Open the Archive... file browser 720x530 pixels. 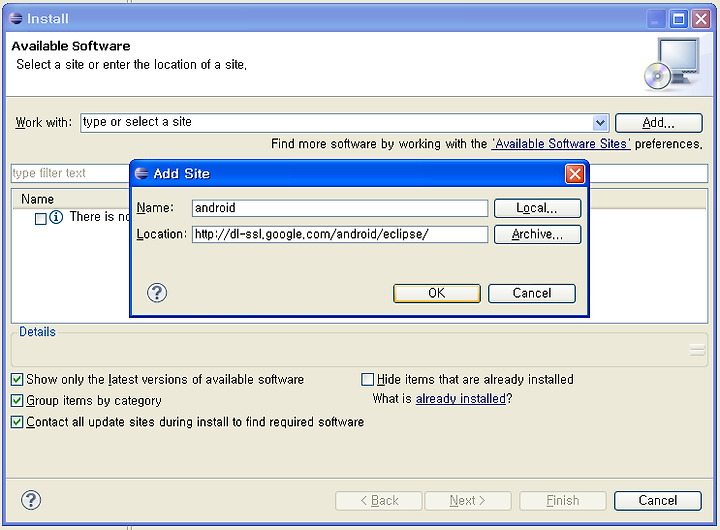click(537, 234)
